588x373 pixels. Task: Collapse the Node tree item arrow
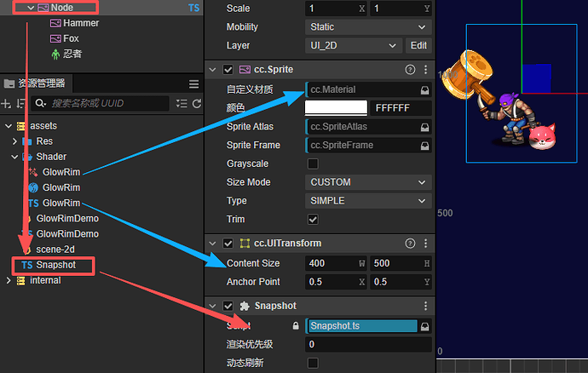tap(31, 8)
